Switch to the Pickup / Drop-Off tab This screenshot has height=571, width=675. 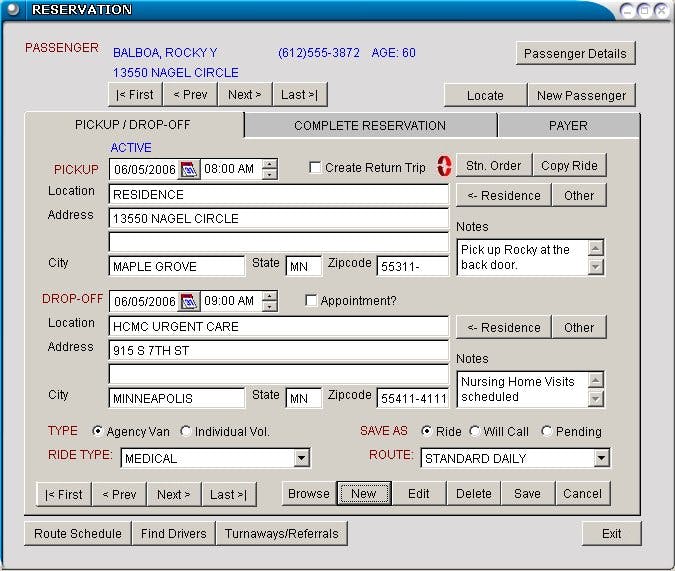133,125
